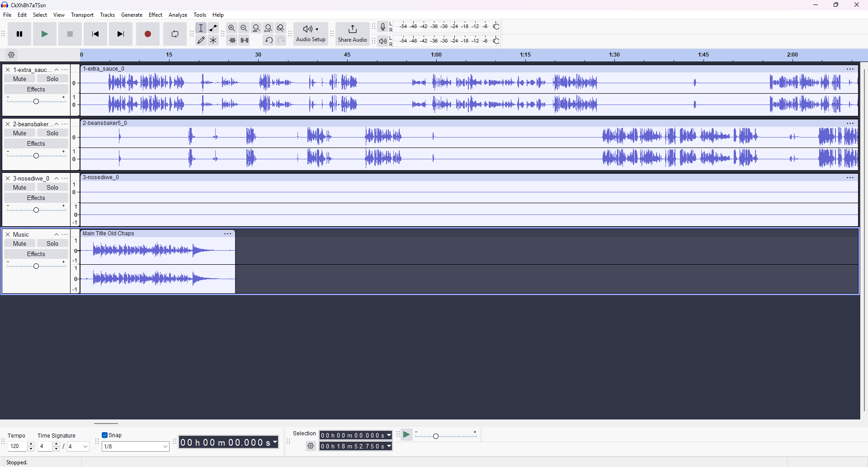
Task: Click the Undo arrow icon
Action: coord(269,41)
